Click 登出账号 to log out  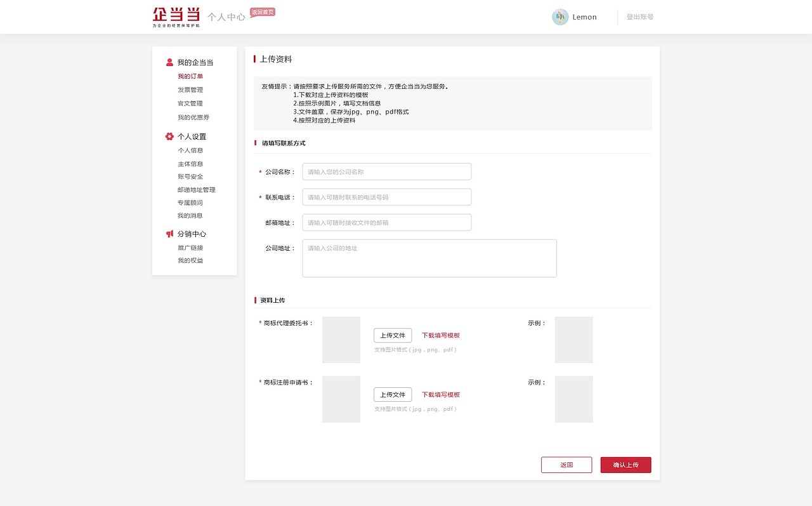point(640,17)
